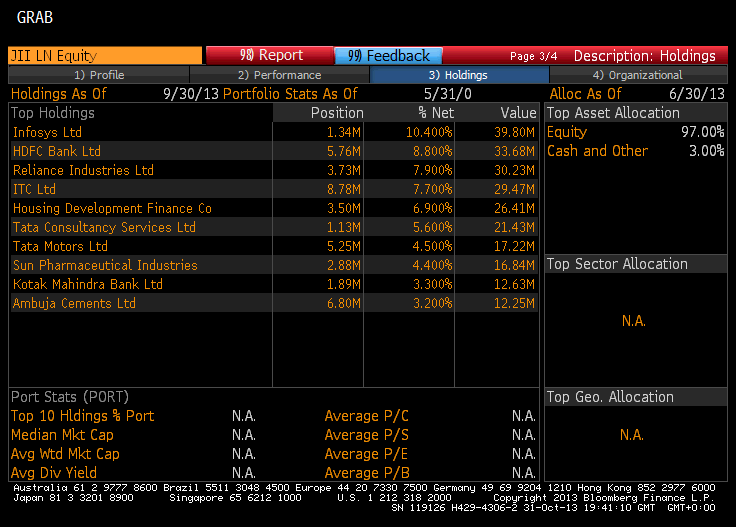Send feedback via 99) Feedback button
The height and width of the screenshot is (527, 736).
388,55
